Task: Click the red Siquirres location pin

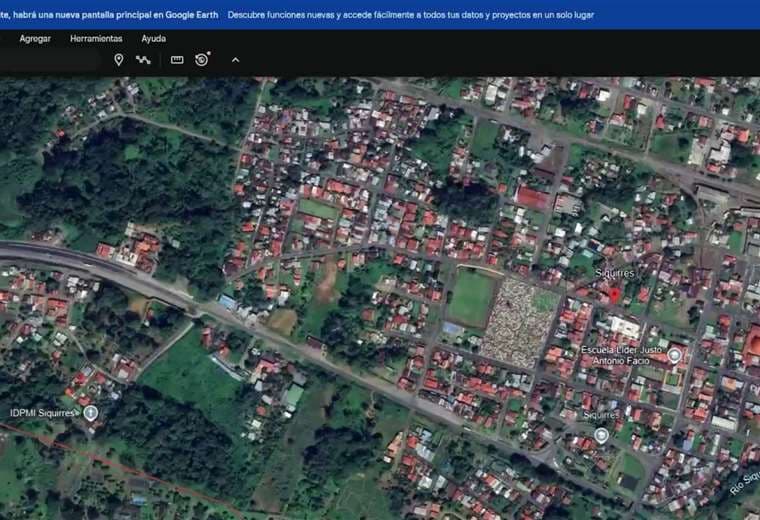Action: pyautogui.click(x=614, y=293)
